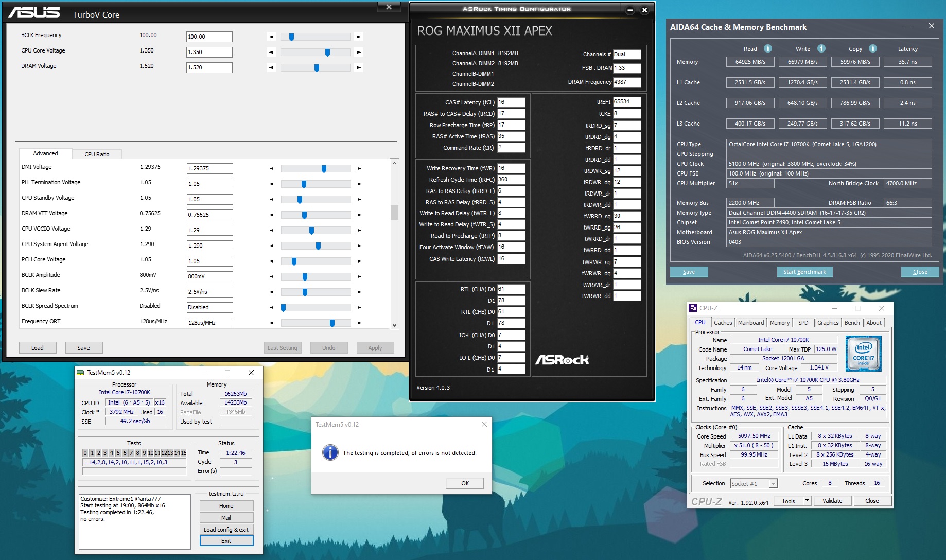The height and width of the screenshot is (560, 946).
Task: Click TurboV list scrollbar down arrow
Action: (394, 325)
